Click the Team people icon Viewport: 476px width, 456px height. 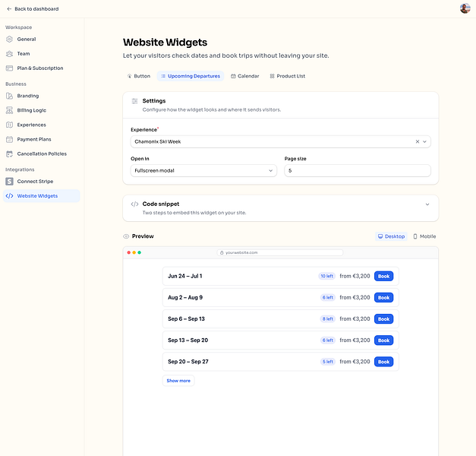pyautogui.click(x=9, y=54)
